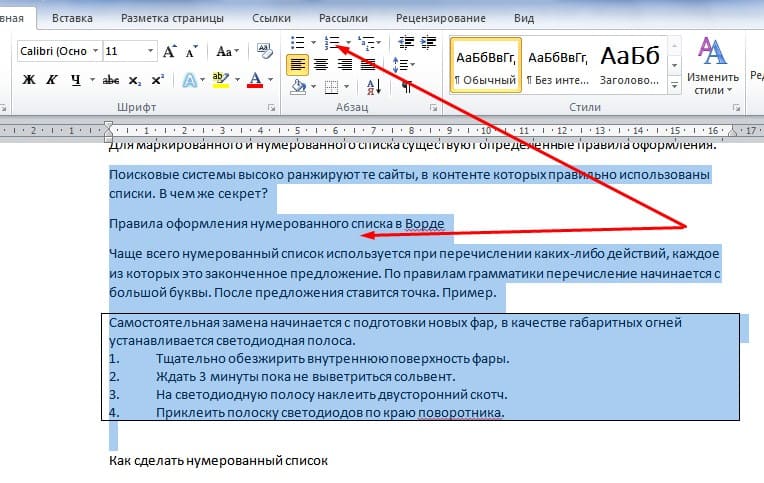
Task: Click the line spacing icon
Action: click(401, 64)
